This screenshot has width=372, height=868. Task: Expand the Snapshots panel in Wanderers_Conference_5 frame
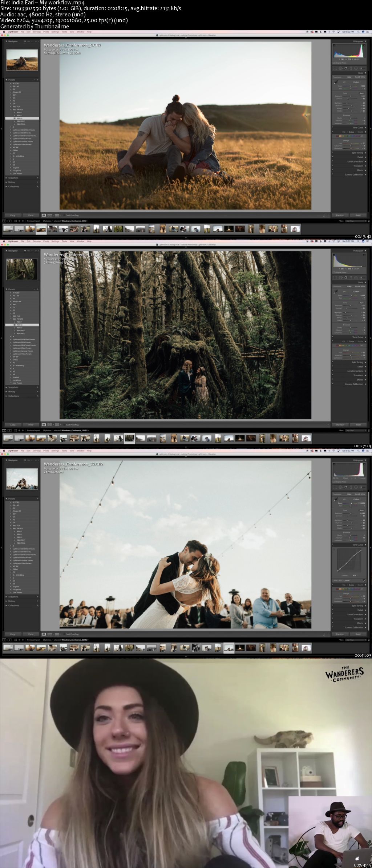[x=7, y=178]
